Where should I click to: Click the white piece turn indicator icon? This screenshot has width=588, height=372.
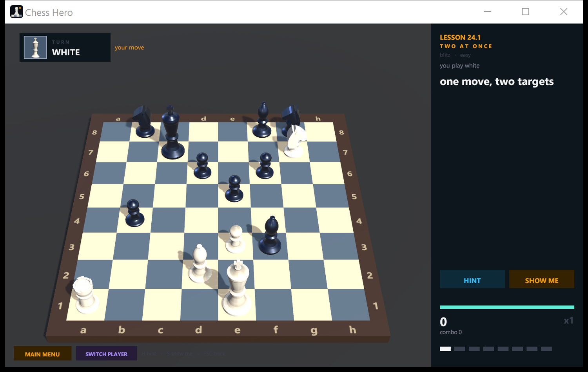[x=35, y=47]
